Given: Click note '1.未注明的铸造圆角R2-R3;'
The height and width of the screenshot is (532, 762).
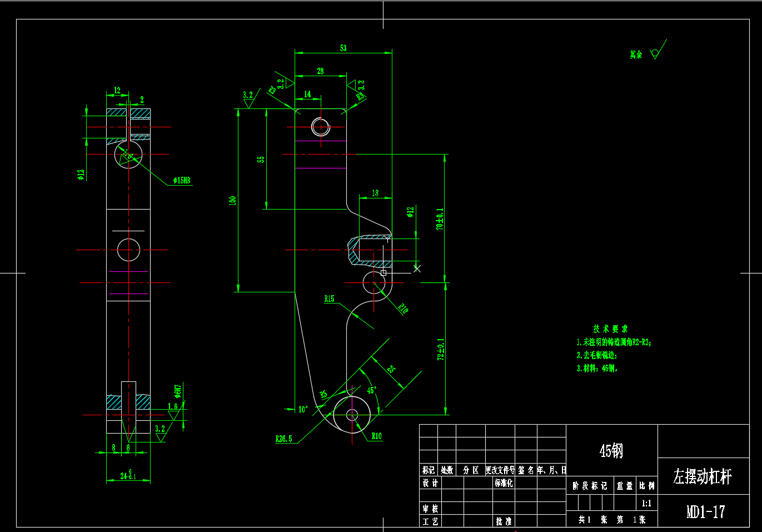Looking at the screenshot, I should tap(614, 342).
